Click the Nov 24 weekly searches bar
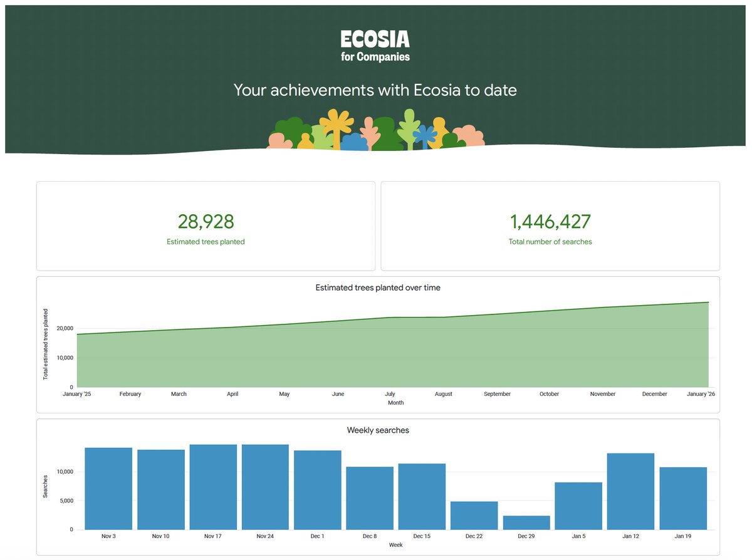This screenshot has width=752, height=560. 265,487
